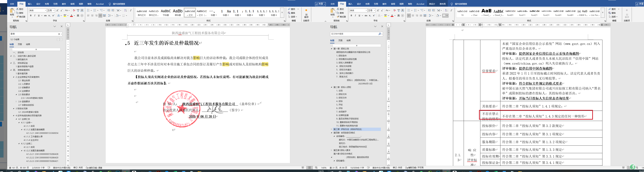Toggle strikethrough (abc) in the left window
The height and width of the screenshot is (172, 644).
(x=45, y=16)
